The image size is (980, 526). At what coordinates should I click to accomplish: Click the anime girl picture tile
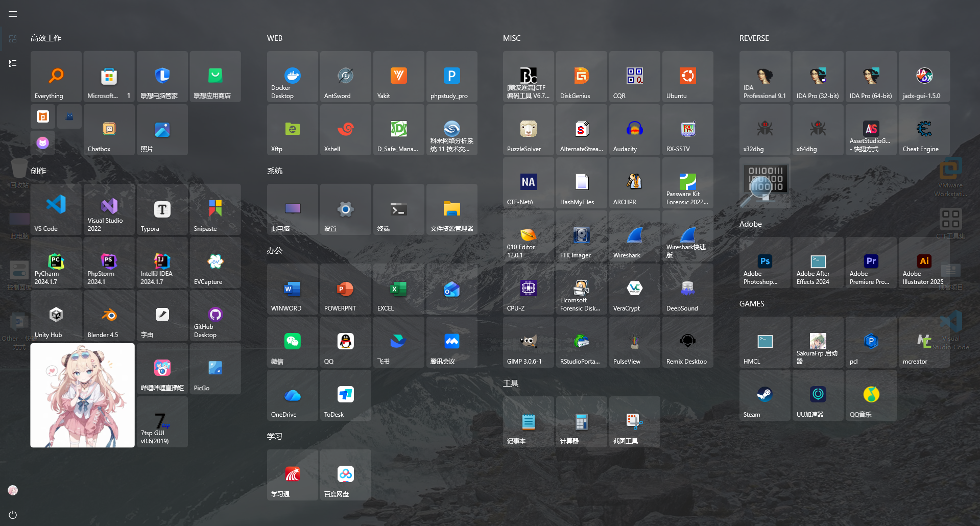coord(82,395)
